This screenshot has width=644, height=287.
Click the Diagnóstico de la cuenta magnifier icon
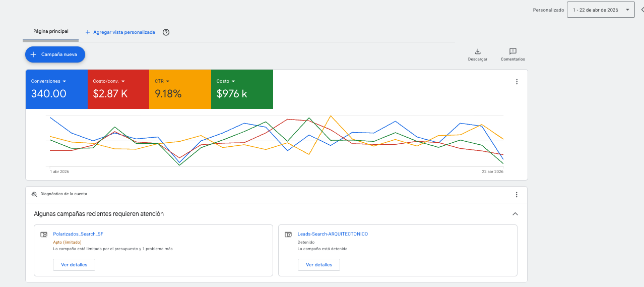pyautogui.click(x=34, y=194)
